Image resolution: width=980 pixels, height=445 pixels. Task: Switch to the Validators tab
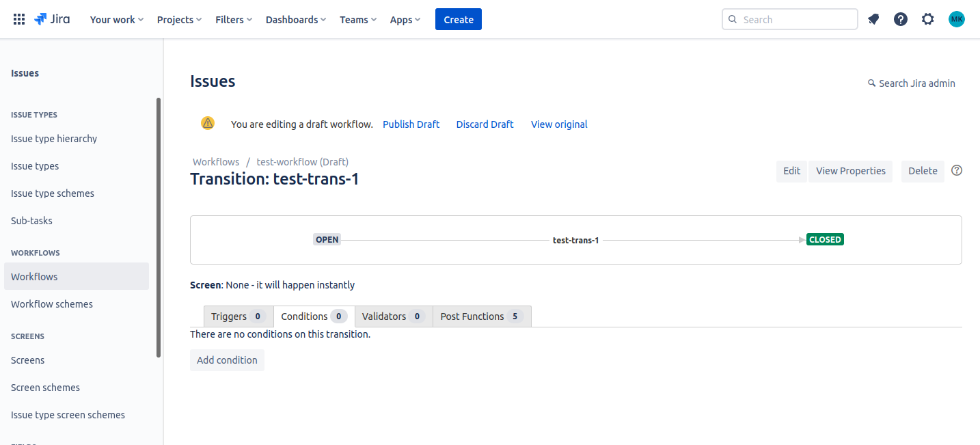[393, 316]
